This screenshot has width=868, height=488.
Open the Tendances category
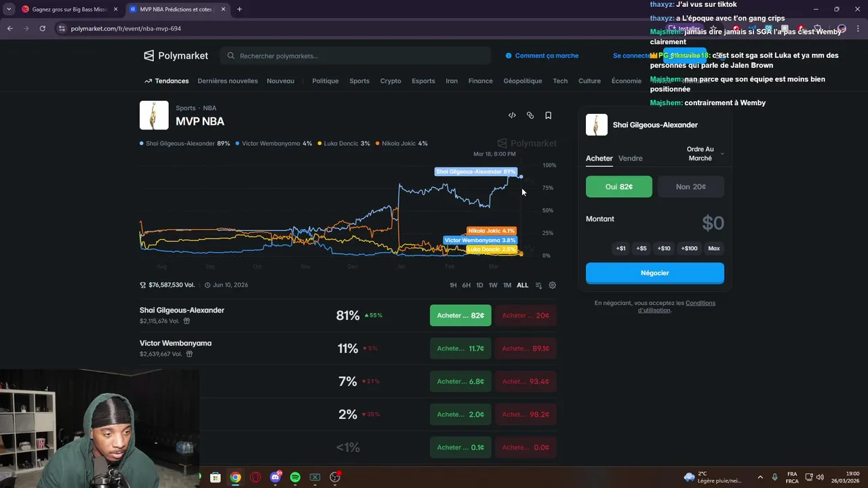click(167, 81)
